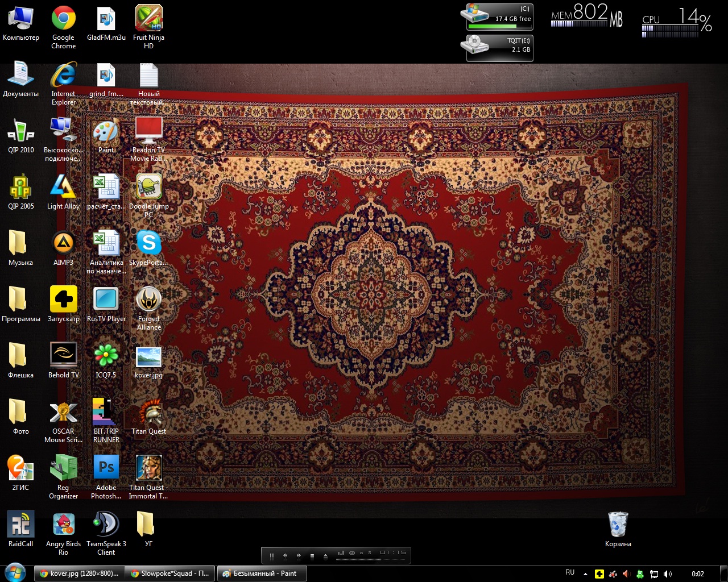Open the Paint desktop shortcut
This screenshot has width=728, height=582.
point(106,132)
